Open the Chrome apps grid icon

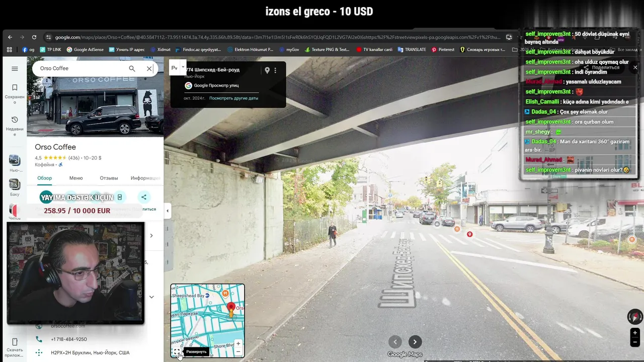[9, 50]
